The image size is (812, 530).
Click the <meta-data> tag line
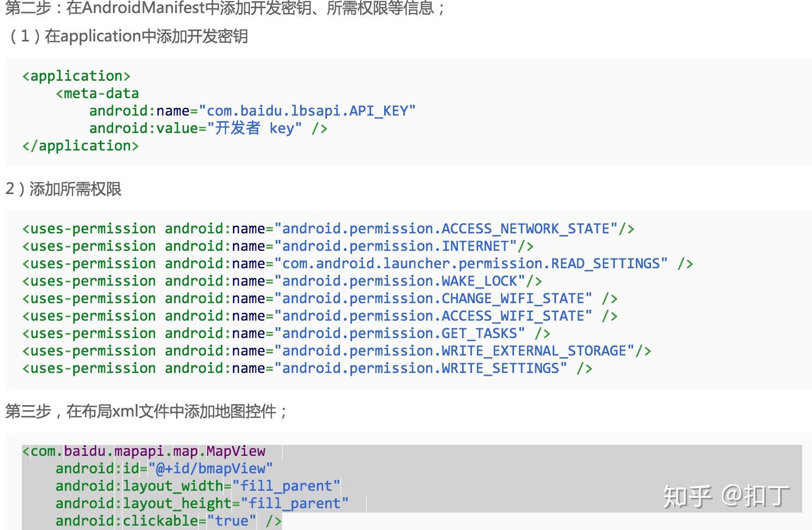(97, 93)
